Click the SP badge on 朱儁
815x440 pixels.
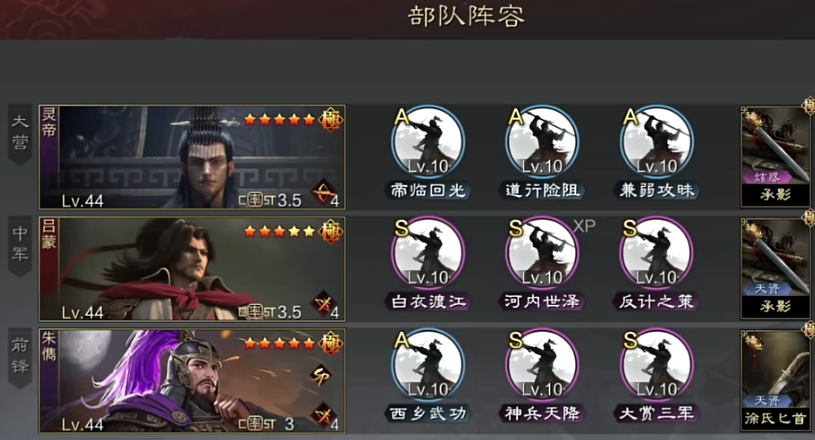click(321, 377)
